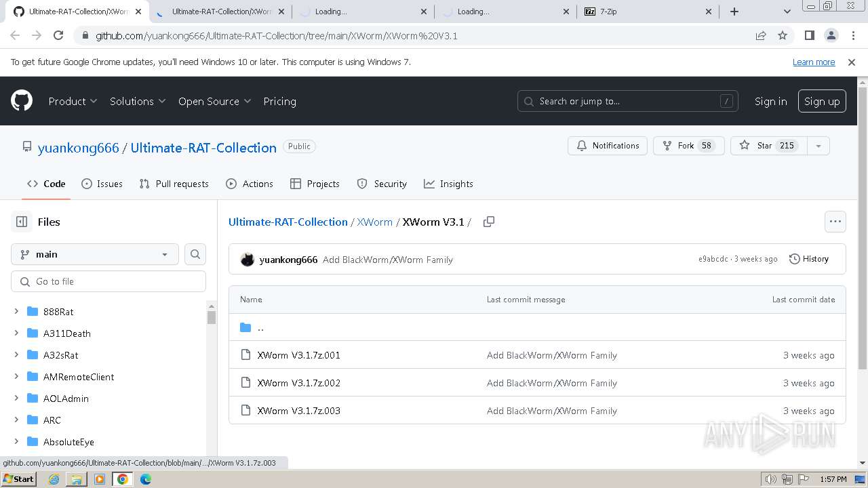The image size is (868, 488).
Task: Expand the AMRemoteClient folder tree node
Action: (16, 376)
